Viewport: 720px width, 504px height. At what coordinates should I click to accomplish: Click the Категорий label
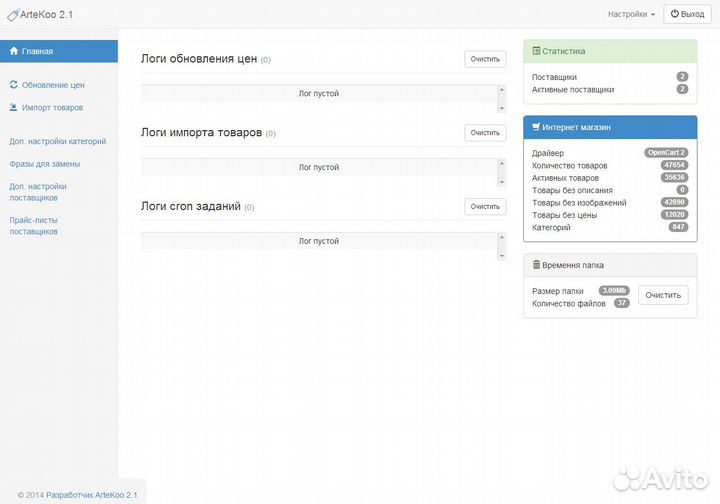(x=551, y=228)
